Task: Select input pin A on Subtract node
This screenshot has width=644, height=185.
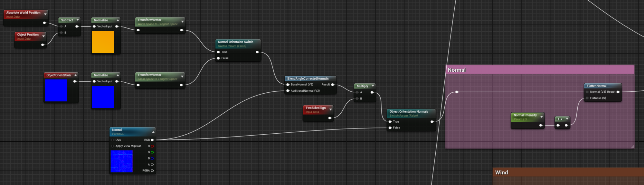Action: [62, 26]
